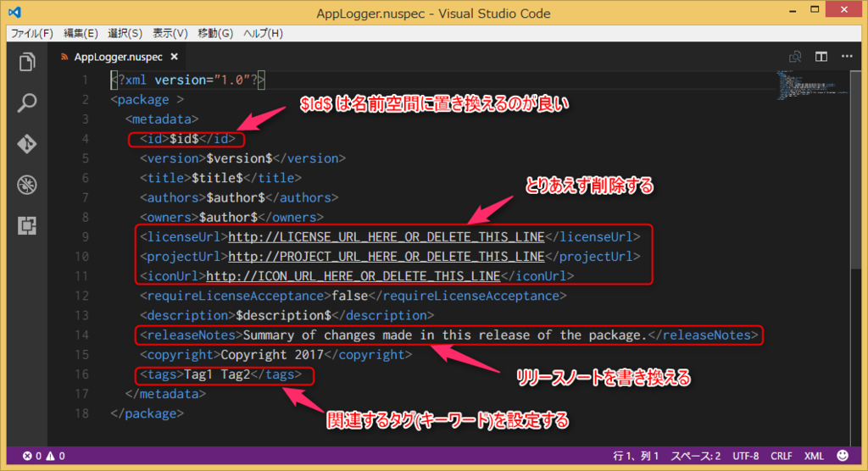Click 'Copyright 2017' text on line 15
Viewport: 868px width, 471px height.
tap(272, 355)
